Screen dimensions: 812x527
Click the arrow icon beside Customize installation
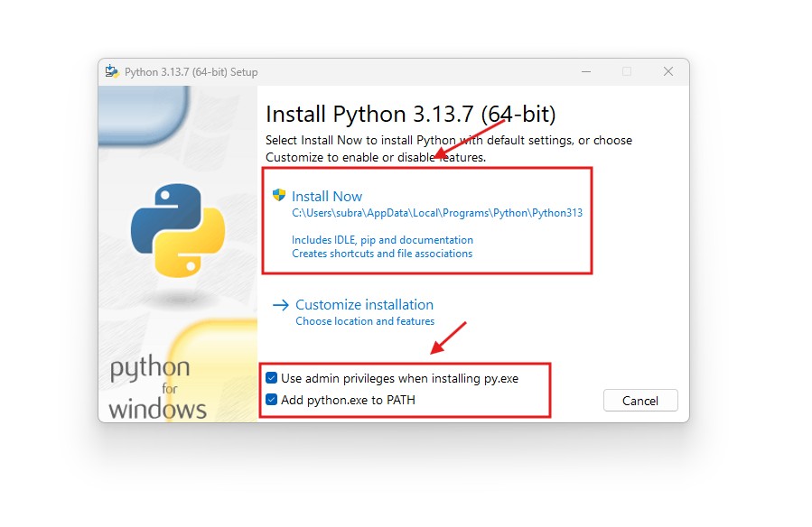tap(280, 305)
